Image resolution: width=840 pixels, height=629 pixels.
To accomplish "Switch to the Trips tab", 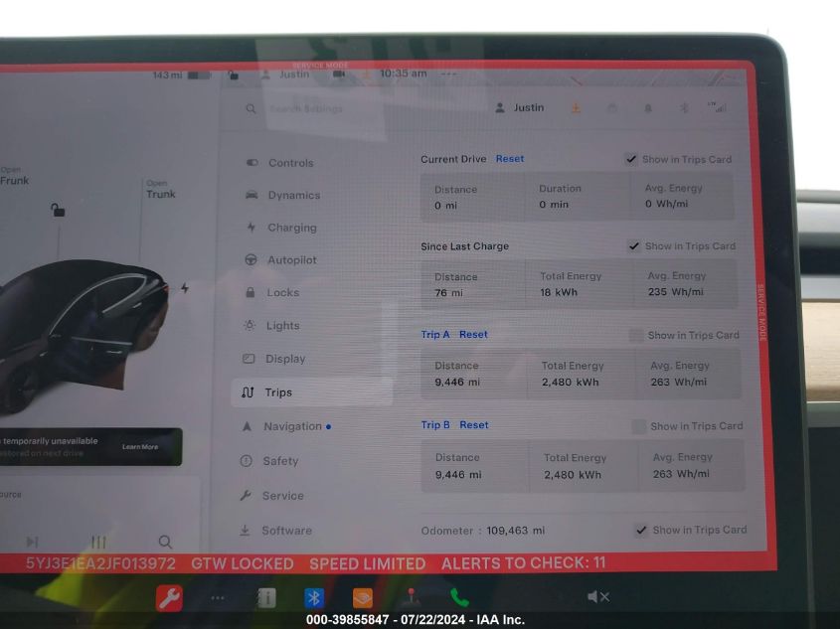I will tap(281, 393).
